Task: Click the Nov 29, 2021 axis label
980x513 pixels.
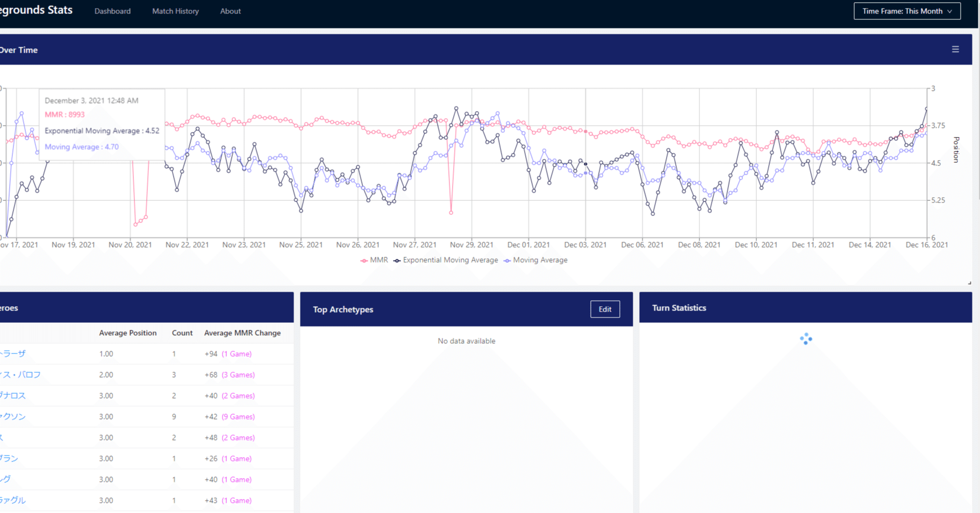Action: 471,245
